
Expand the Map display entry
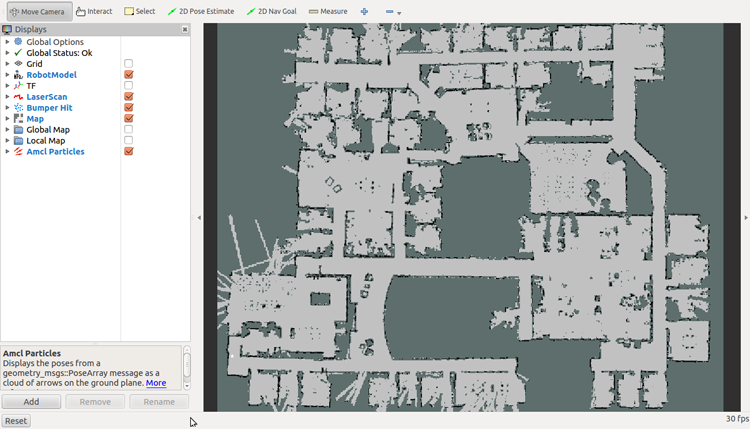point(7,119)
